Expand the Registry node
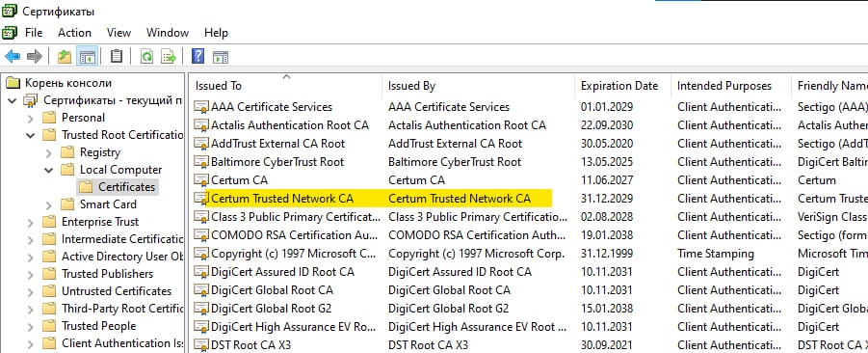The image size is (868, 353). [x=49, y=153]
